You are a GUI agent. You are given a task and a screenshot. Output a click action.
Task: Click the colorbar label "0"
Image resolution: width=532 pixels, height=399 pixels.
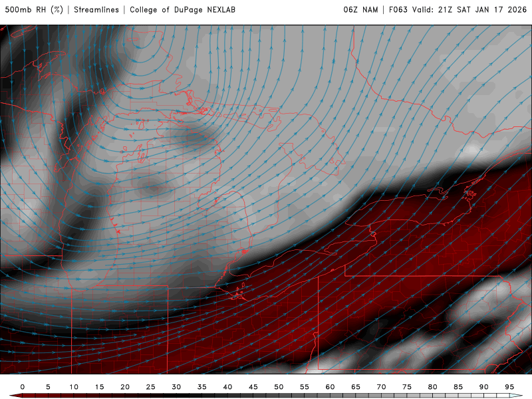(23, 387)
